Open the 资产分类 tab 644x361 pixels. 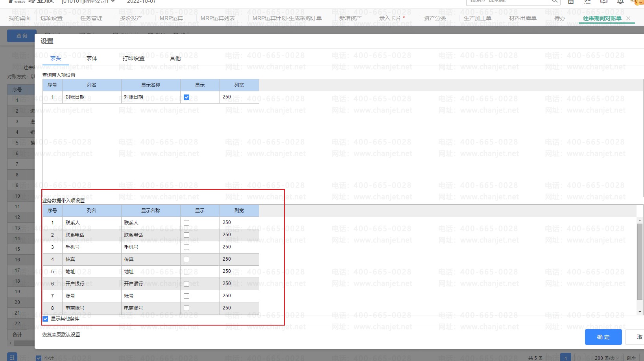click(435, 18)
